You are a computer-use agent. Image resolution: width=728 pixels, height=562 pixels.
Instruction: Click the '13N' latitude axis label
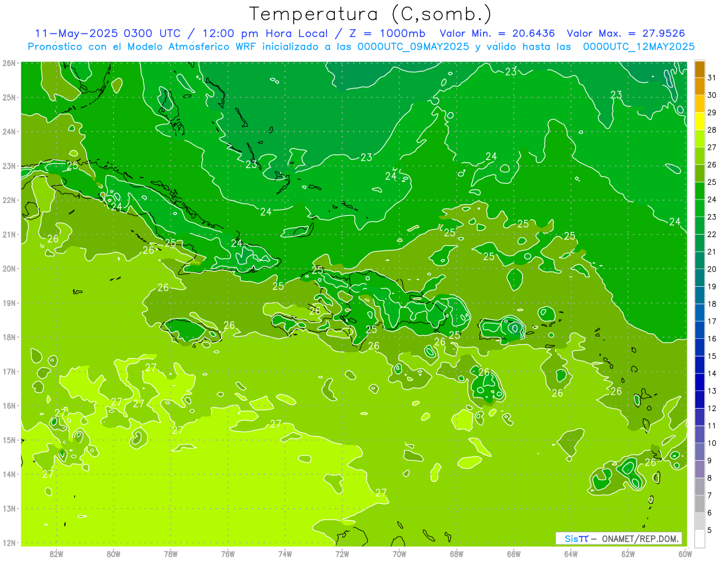coord(9,509)
